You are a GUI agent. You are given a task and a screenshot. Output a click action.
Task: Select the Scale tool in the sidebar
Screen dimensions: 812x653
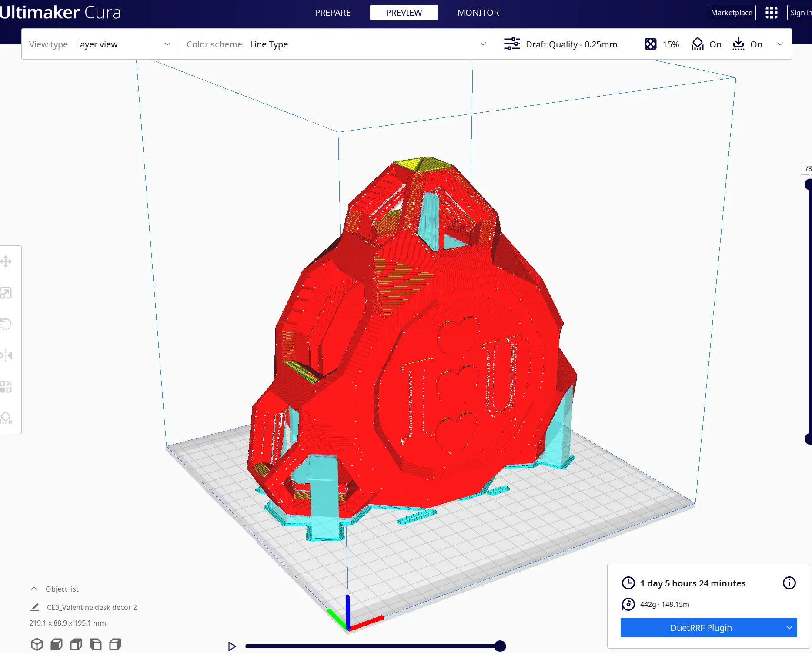6,293
